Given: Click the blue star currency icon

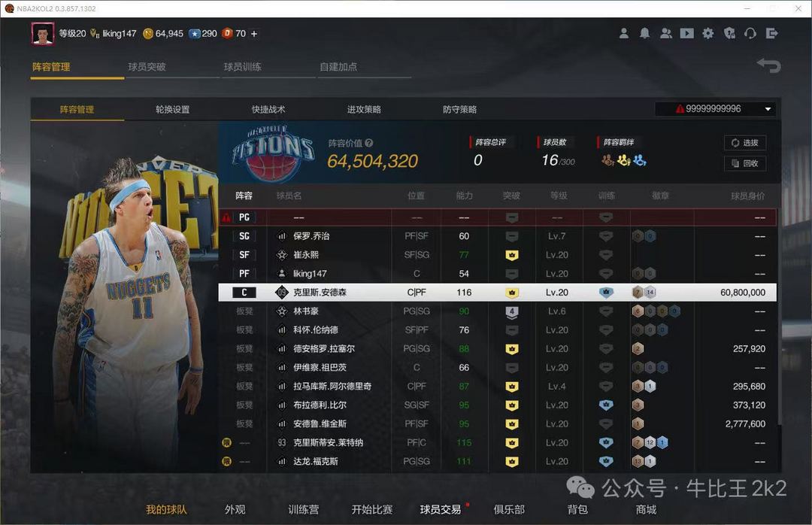Looking at the screenshot, I should pyautogui.click(x=194, y=34).
